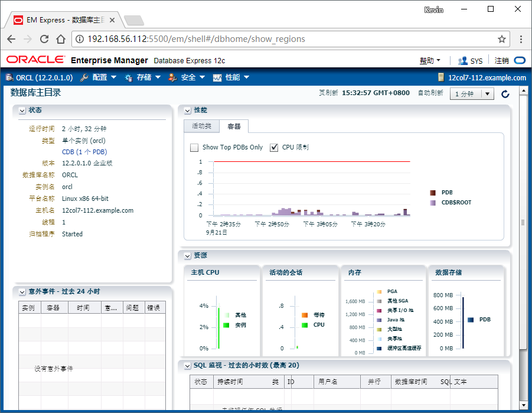Reload the page with browser refresh icon

[x=44, y=39]
